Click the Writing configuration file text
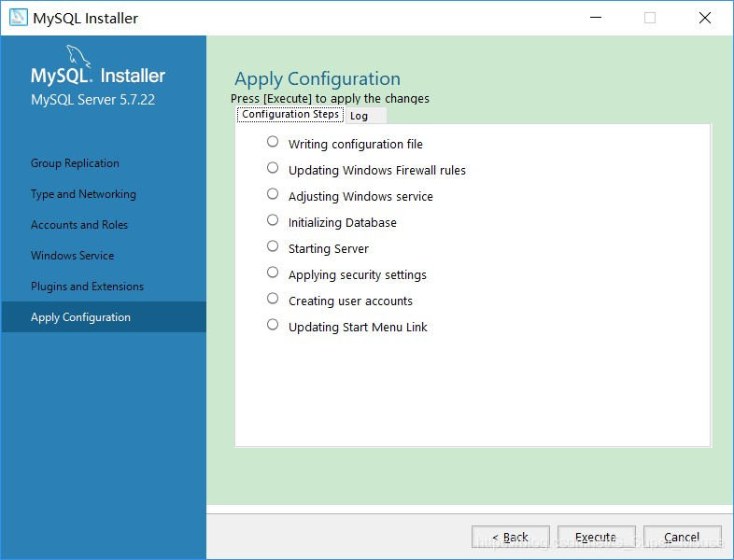The height and width of the screenshot is (560, 734). (356, 144)
